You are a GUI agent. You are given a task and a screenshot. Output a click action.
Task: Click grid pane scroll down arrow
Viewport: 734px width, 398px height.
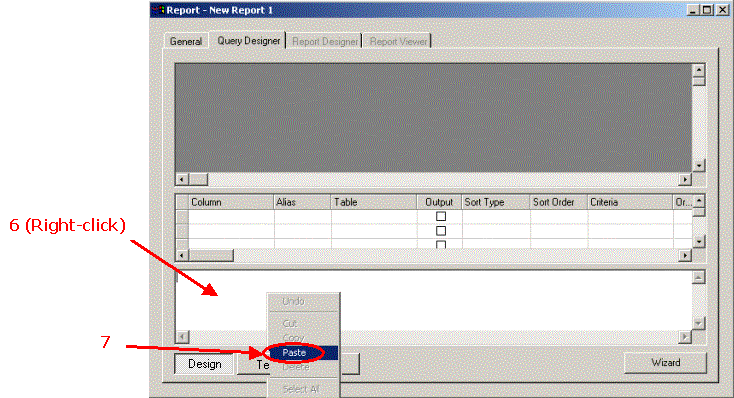tap(698, 242)
